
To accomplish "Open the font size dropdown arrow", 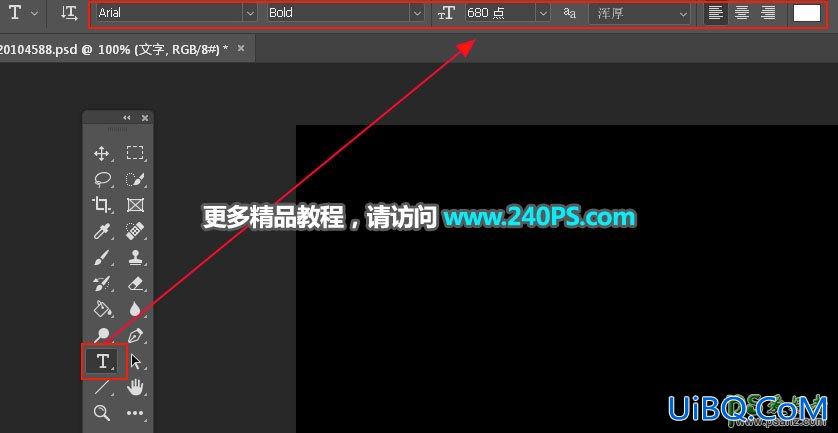I will click(544, 13).
